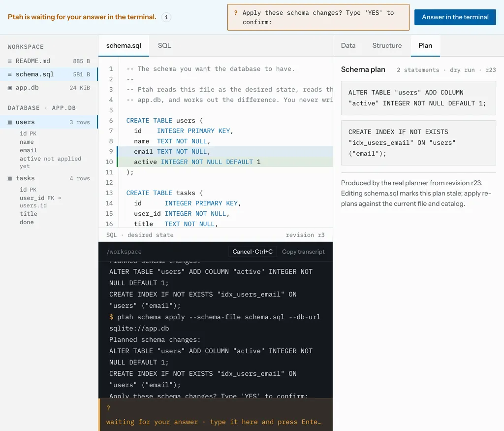Open README.md in the workspace

pos(49,61)
